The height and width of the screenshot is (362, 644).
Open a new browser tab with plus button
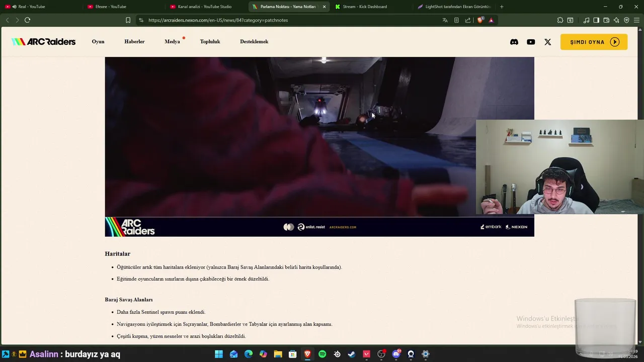(502, 7)
